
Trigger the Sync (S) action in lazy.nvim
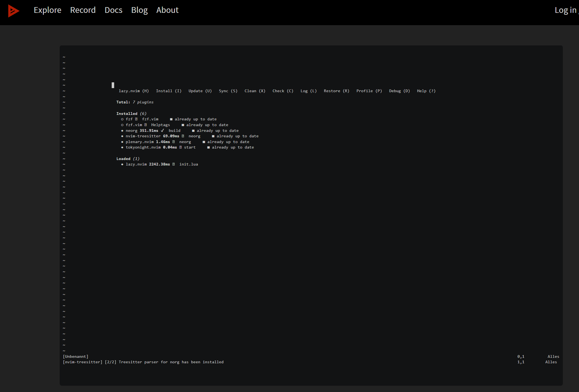[x=228, y=91]
